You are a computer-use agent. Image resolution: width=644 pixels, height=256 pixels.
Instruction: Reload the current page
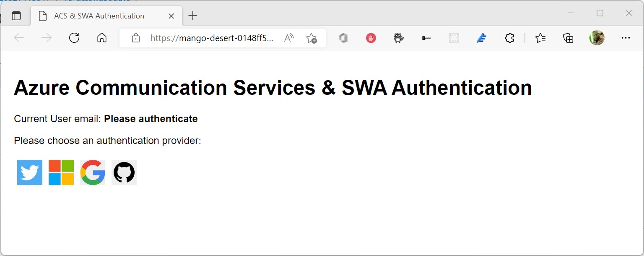tap(74, 38)
